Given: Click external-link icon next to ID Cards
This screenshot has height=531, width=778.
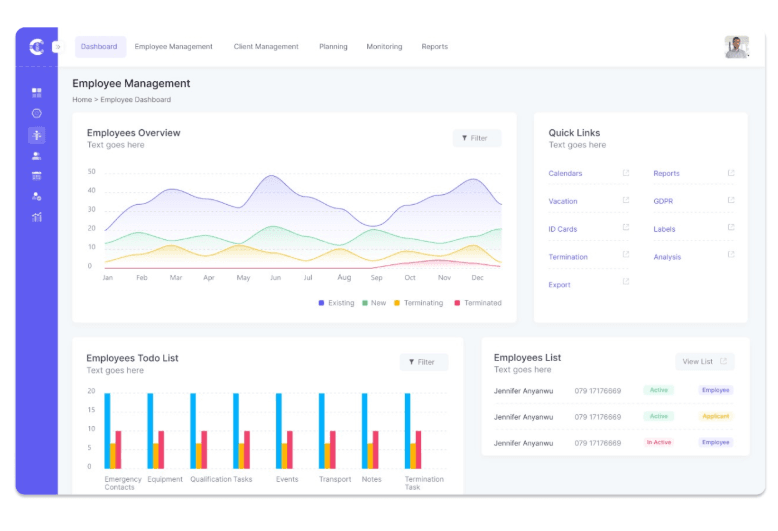Looking at the screenshot, I should (626, 227).
